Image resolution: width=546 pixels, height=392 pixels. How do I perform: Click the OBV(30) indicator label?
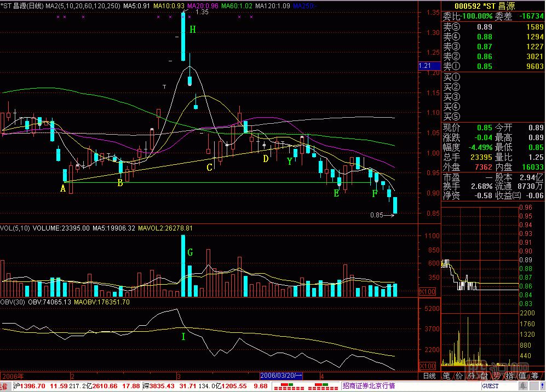click(x=13, y=302)
